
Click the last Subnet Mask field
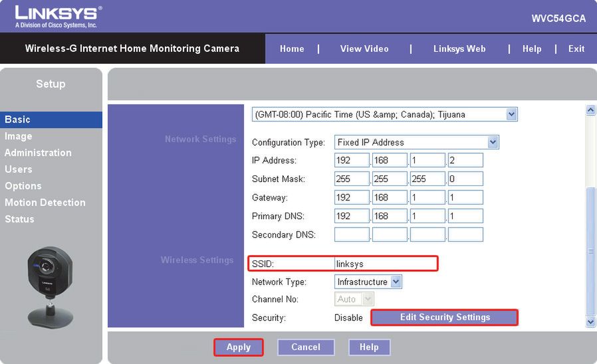[x=465, y=179]
